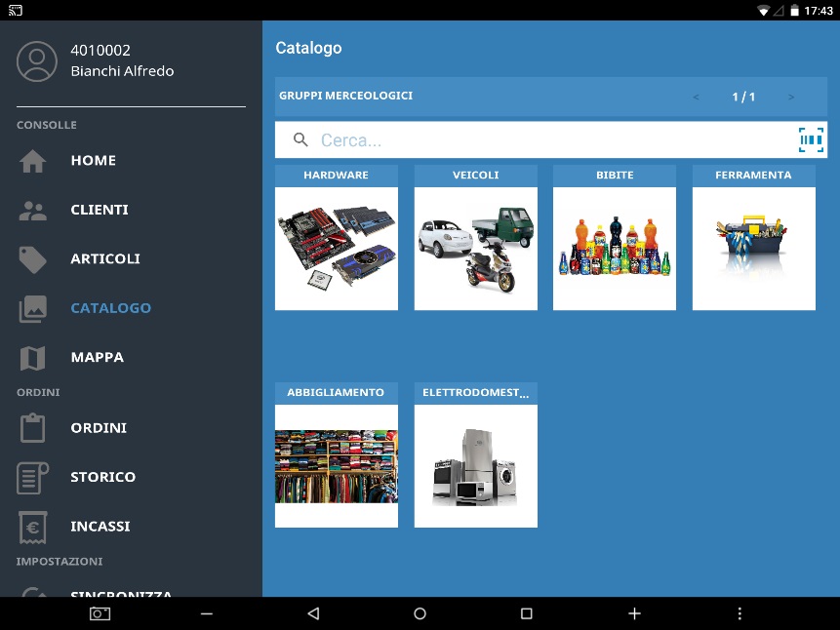
Task: Click the Incassi euro receipt icon
Action: click(x=32, y=527)
